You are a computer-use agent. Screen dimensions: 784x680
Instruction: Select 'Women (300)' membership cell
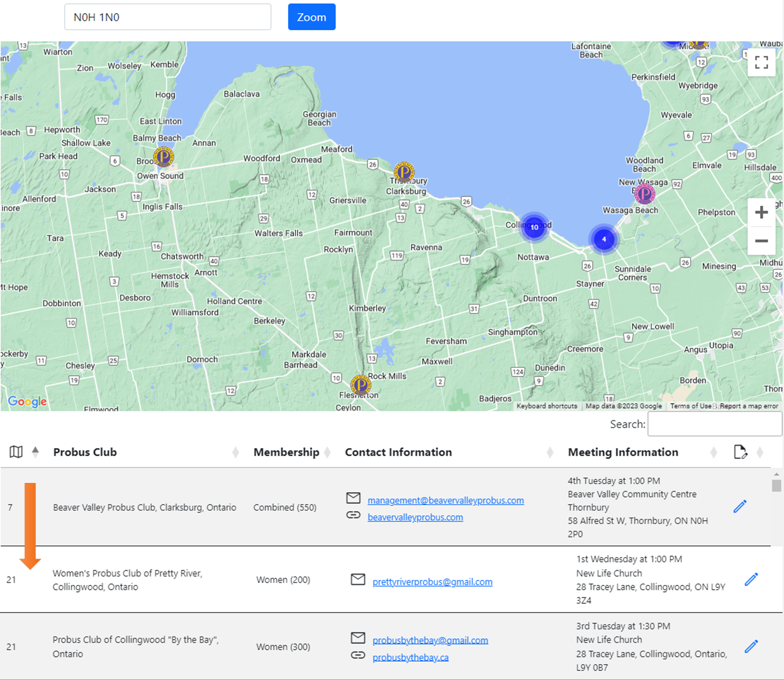coord(283,647)
